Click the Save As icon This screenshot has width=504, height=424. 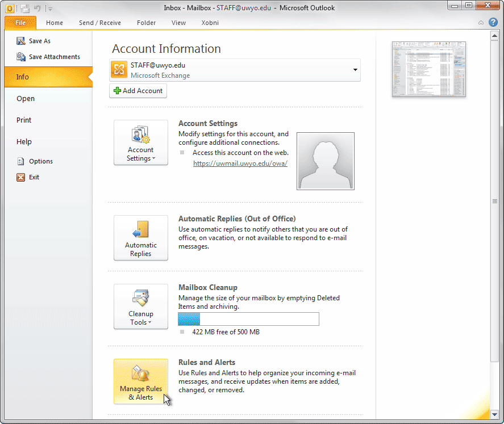click(21, 41)
